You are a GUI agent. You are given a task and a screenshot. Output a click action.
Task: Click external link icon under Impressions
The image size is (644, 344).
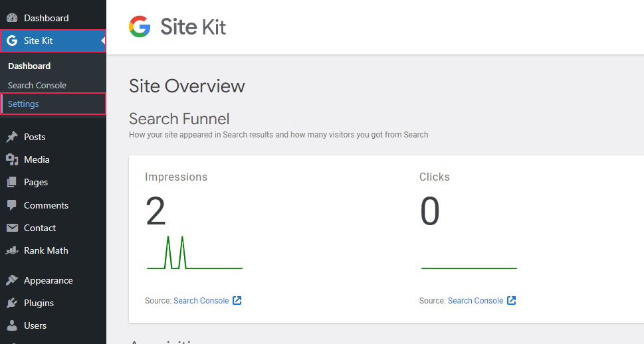click(237, 300)
